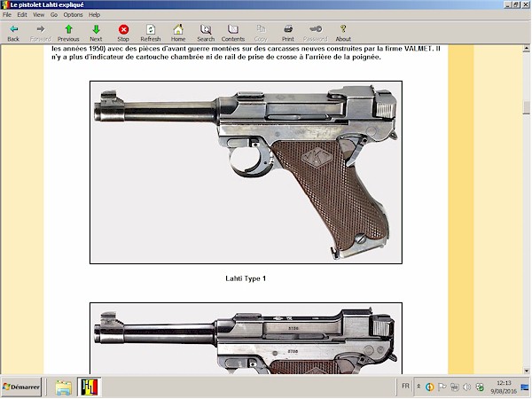
Task: Click the vertical scrollbar thumb
Action: pyautogui.click(x=526, y=108)
